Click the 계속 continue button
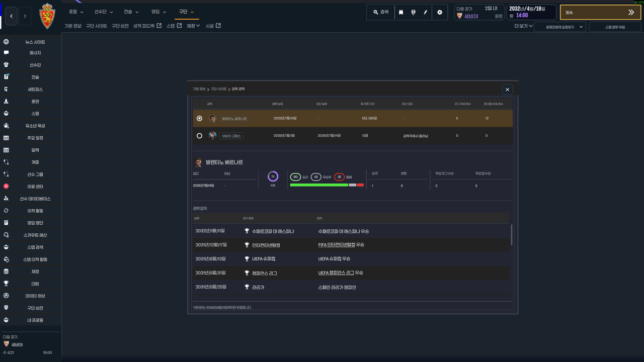Image resolution: width=644 pixels, height=362 pixels. point(600,13)
